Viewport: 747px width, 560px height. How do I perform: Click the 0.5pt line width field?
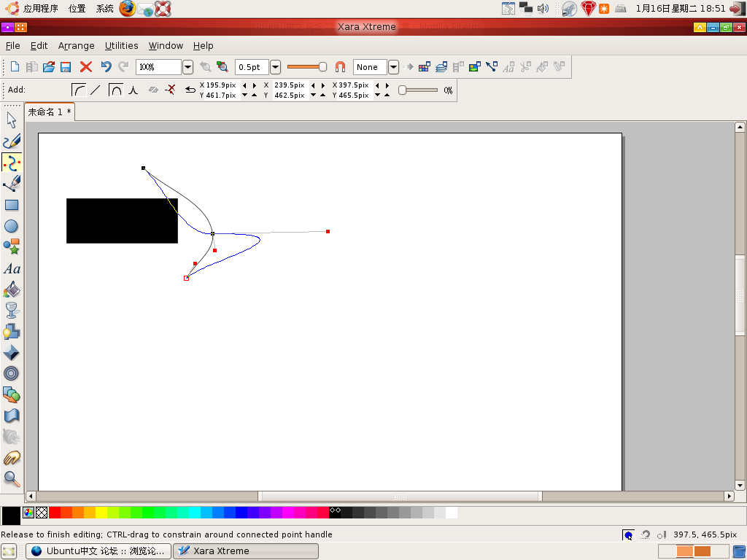click(252, 67)
